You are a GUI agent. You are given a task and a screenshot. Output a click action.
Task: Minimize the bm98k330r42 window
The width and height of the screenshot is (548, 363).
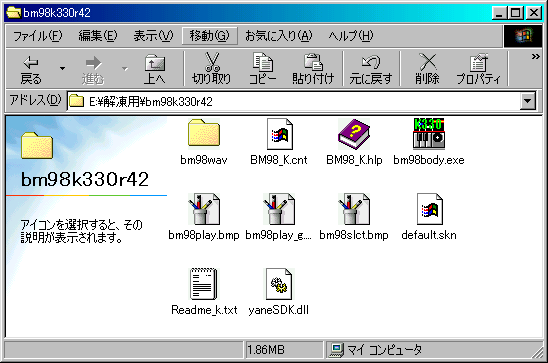pyautogui.click(x=499, y=13)
